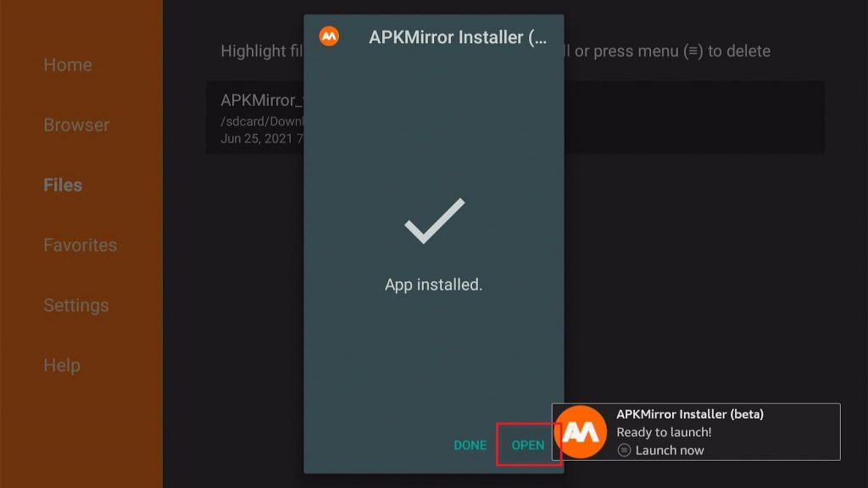Click the Jun 25, 2021 file date

[262, 138]
